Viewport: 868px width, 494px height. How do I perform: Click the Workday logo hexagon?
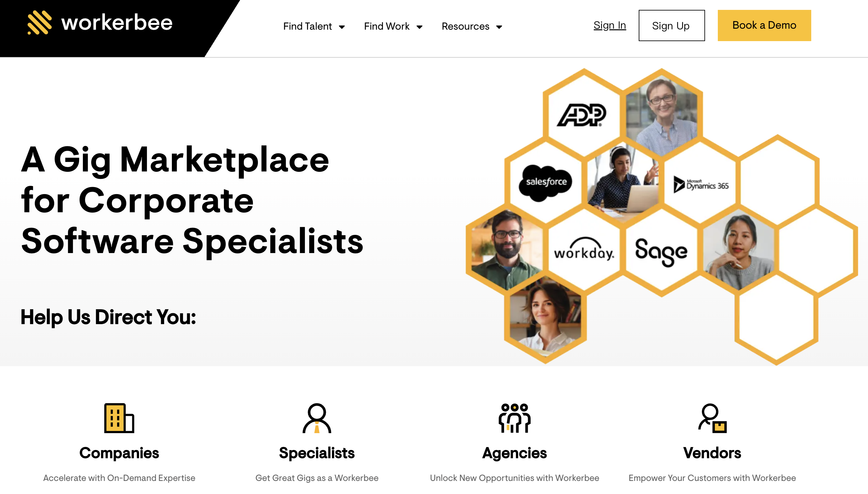click(584, 251)
